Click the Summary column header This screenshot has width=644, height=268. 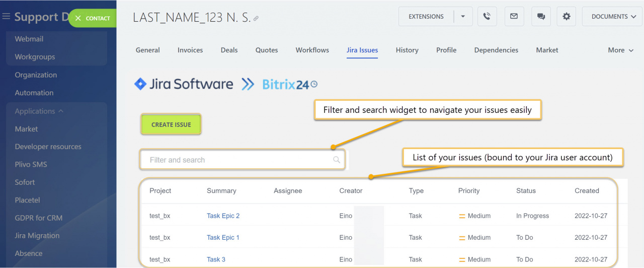coord(221,190)
